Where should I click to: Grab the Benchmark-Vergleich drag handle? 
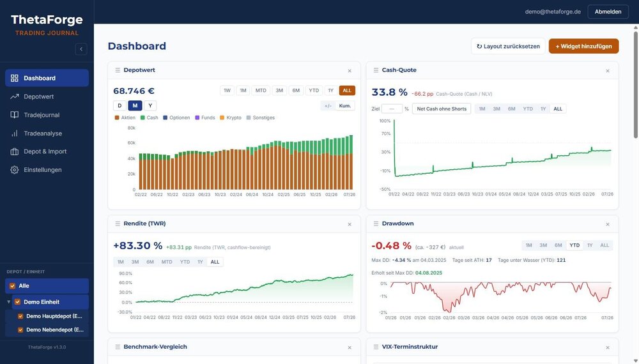[x=118, y=347]
